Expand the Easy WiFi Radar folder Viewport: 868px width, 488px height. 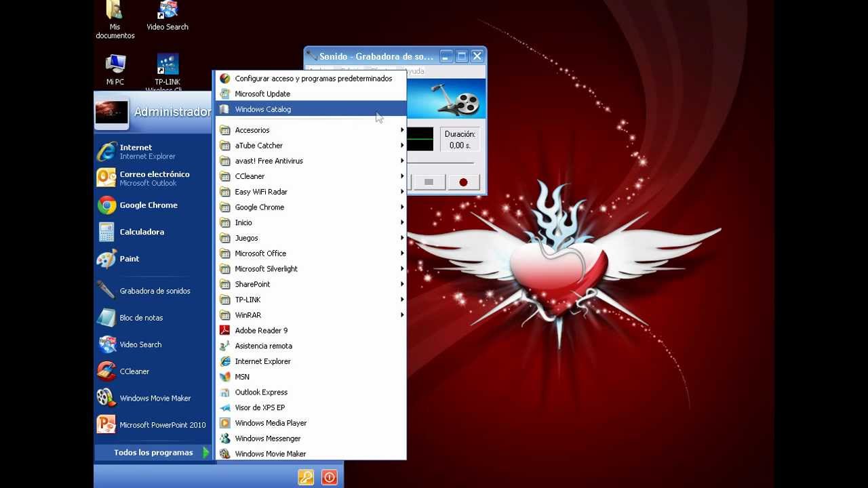311,192
